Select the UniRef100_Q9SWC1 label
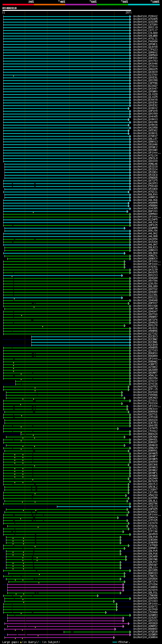 tap(145, 44)
